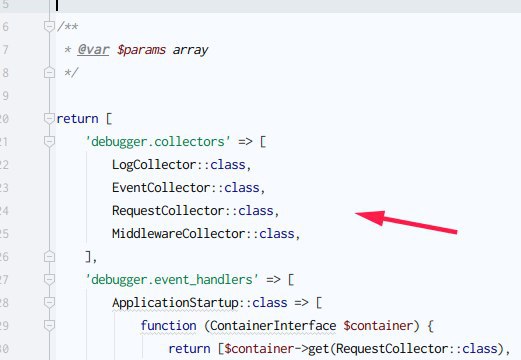
Task: Click $container->get call on the last line
Action: pos(276,349)
